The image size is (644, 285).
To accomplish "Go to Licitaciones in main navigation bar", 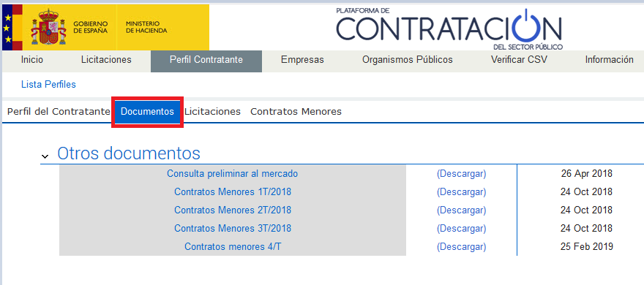I will click(106, 60).
